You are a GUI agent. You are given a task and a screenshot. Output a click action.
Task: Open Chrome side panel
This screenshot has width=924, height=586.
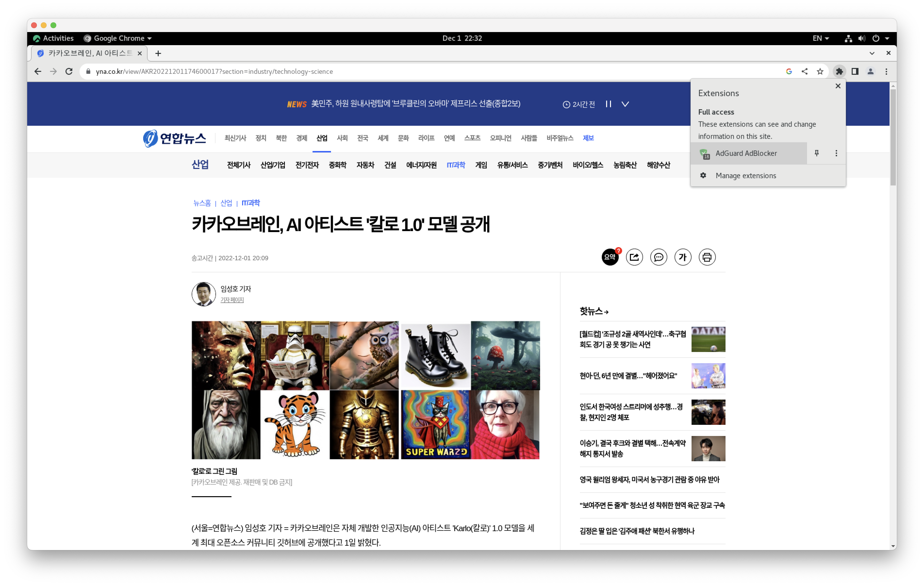tap(855, 71)
